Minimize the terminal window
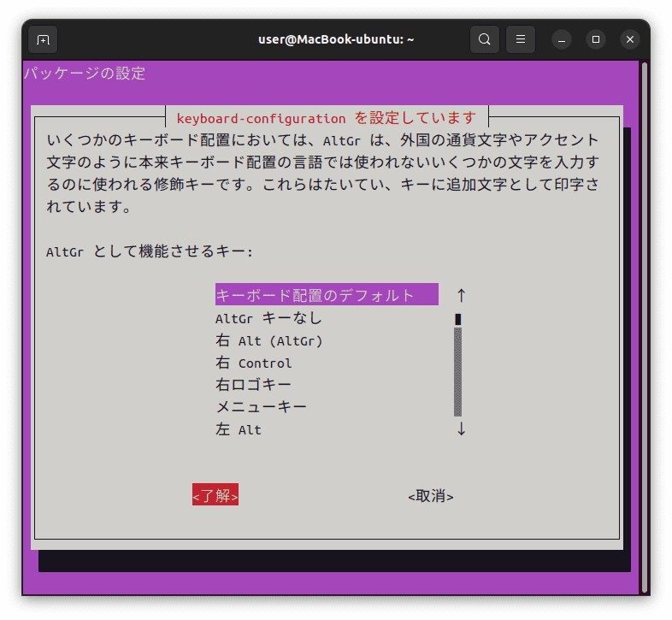Viewport: 672px width, 620px height. [x=562, y=39]
